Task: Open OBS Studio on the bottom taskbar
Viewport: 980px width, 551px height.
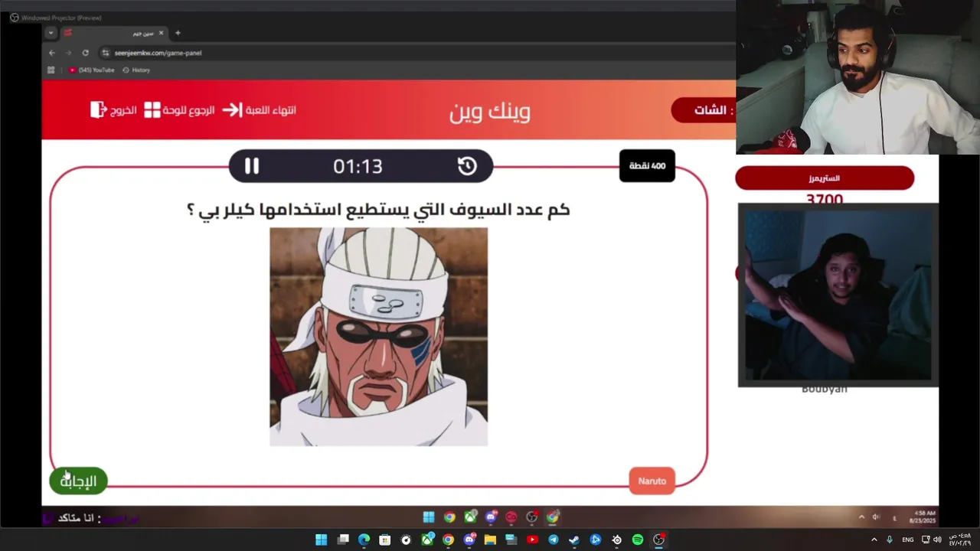Action: click(x=658, y=540)
